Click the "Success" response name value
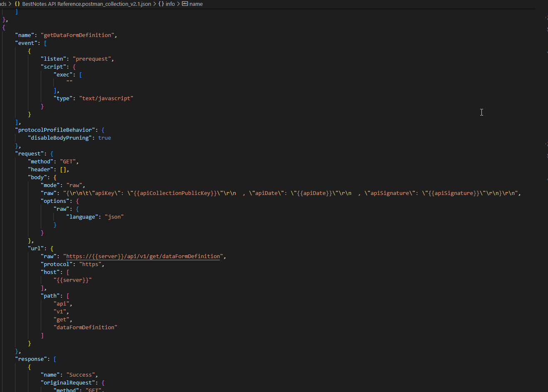548x392 pixels. pos(80,375)
